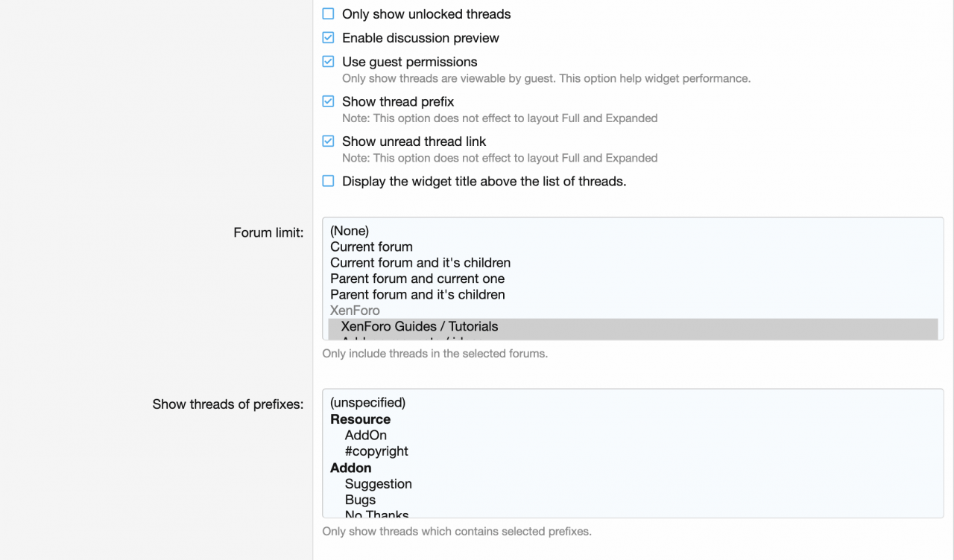The image size is (954, 560).
Task: Select Parent forum and it's children
Action: coord(417,295)
